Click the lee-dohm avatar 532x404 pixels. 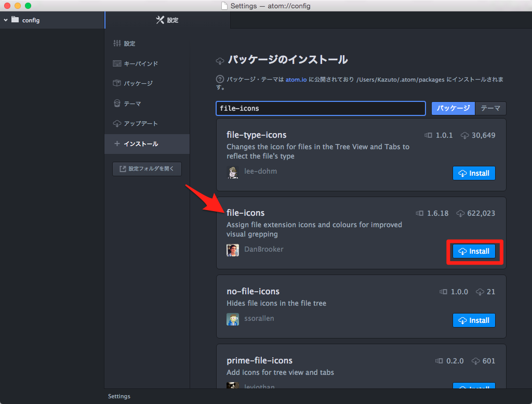[x=233, y=172]
